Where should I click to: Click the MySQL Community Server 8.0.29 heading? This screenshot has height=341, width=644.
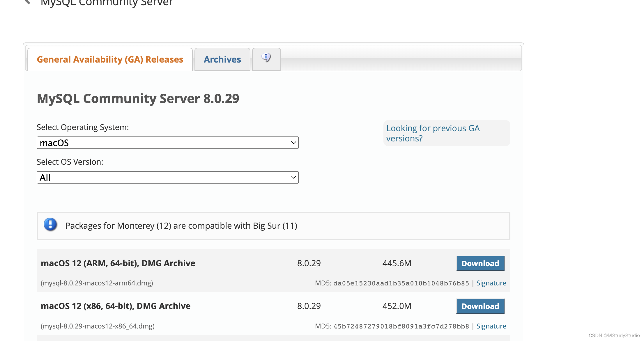tap(138, 99)
